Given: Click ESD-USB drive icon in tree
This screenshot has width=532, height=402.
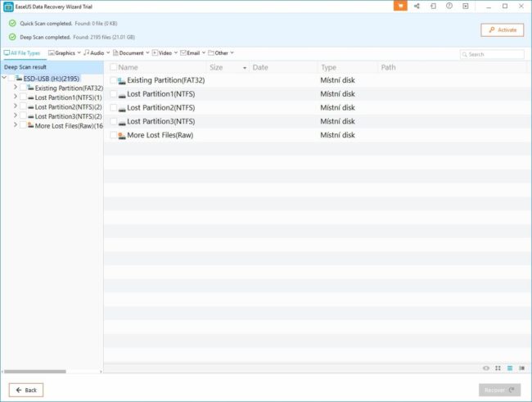Looking at the screenshot, I should click(x=19, y=79).
